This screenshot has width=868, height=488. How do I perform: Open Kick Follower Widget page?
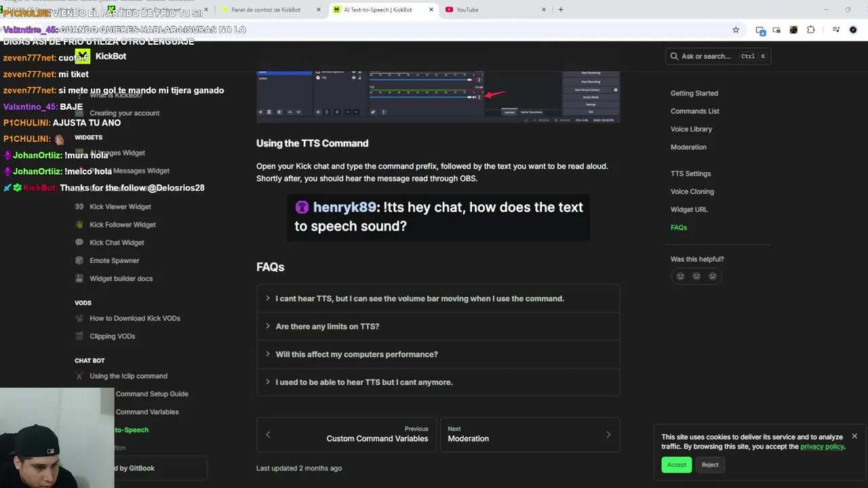(123, 224)
